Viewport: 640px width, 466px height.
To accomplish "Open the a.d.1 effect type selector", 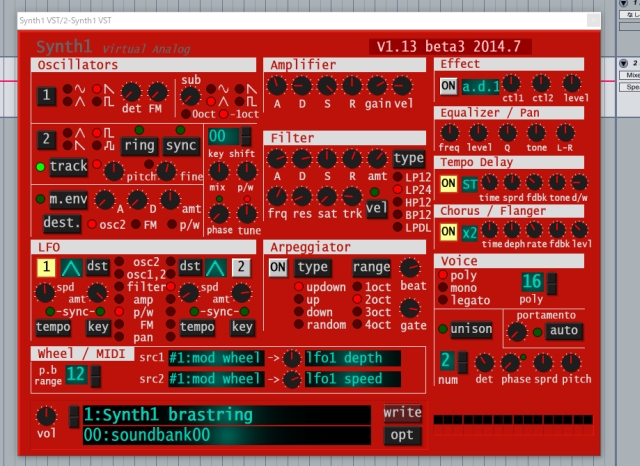I will pyautogui.click(x=480, y=86).
